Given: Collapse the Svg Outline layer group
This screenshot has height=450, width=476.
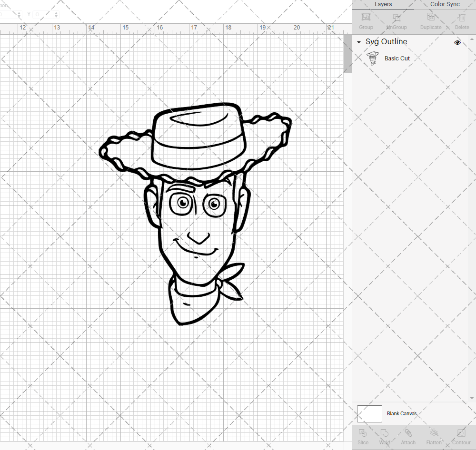Looking at the screenshot, I should 359,42.
